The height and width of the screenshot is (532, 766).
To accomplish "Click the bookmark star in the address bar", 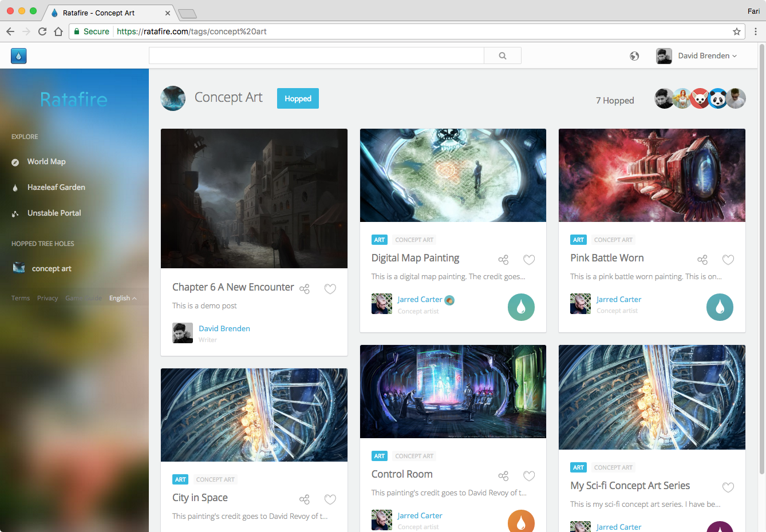I will coord(737,31).
